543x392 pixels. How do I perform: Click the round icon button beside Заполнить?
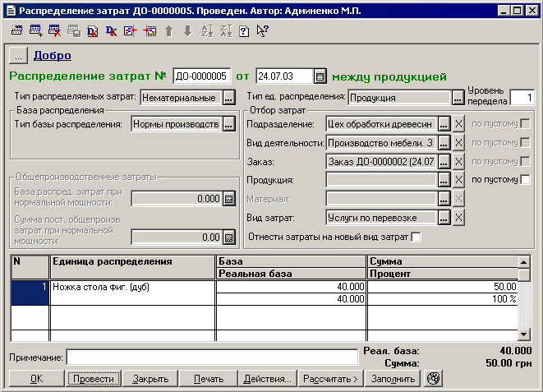pyautogui.click(x=434, y=378)
